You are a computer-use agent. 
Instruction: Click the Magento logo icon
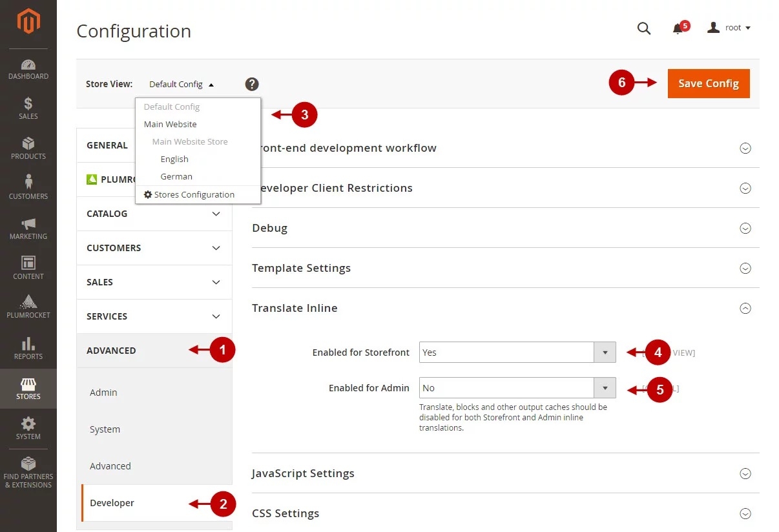(x=28, y=22)
